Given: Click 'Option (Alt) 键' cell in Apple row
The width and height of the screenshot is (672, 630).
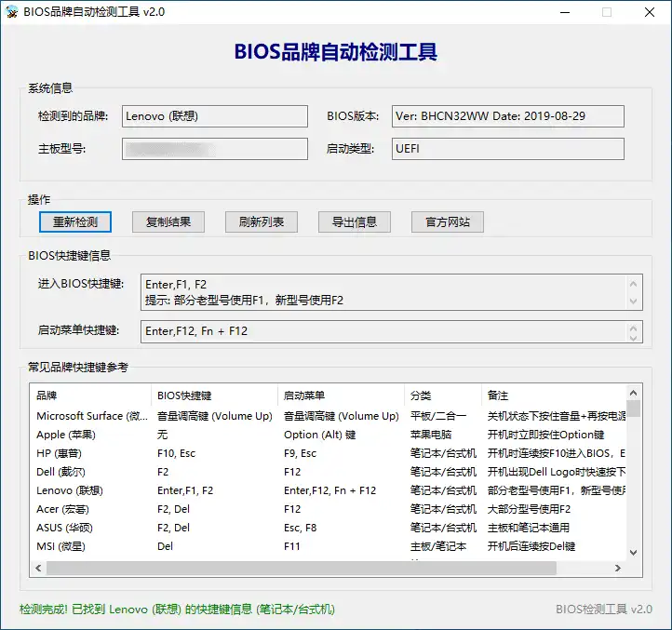Looking at the screenshot, I should click(320, 435).
